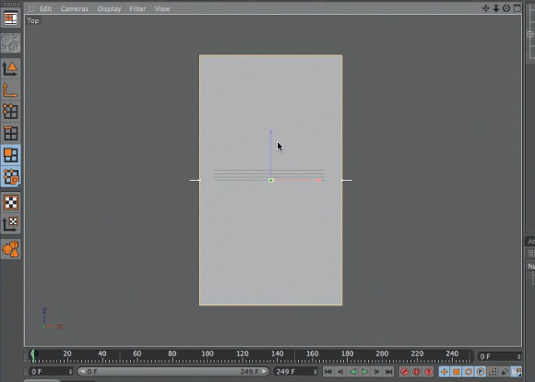Click the green axis center handle
535x382 pixels.
tap(271, 180)
